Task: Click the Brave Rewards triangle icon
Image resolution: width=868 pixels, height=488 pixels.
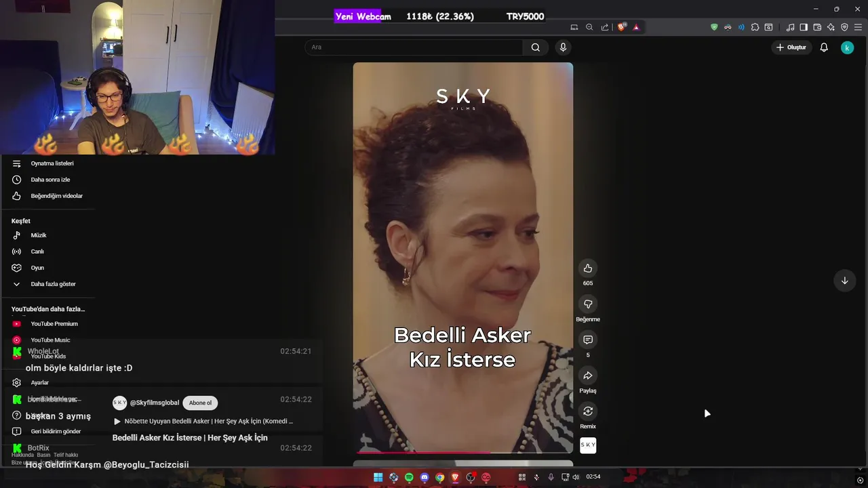Action: [x=636, y=27]
